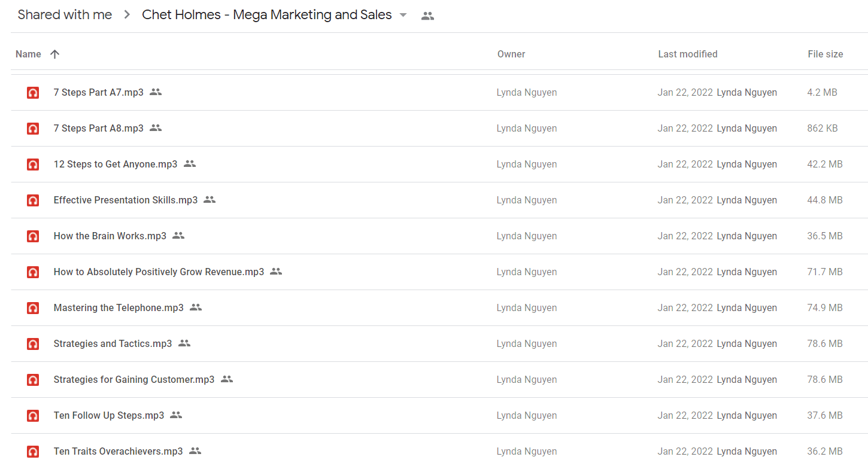Image resolution: width=868 pixels, height=469 pixels.
Task: Click shared people icon beside Effective Presentation Skills.mp3
Action: pos(210,200)
